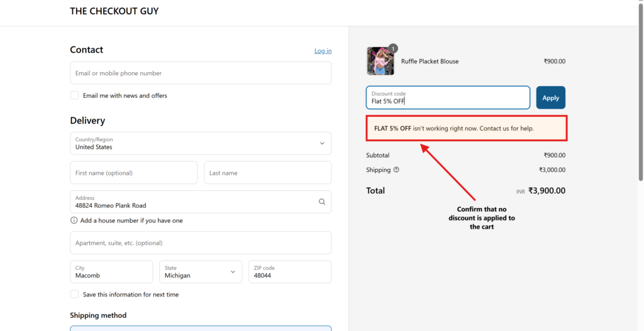Viewport: 644px width, 331px height.
Task: Click the FLAT 5% OFF error message text
Action: pos(454,128)
